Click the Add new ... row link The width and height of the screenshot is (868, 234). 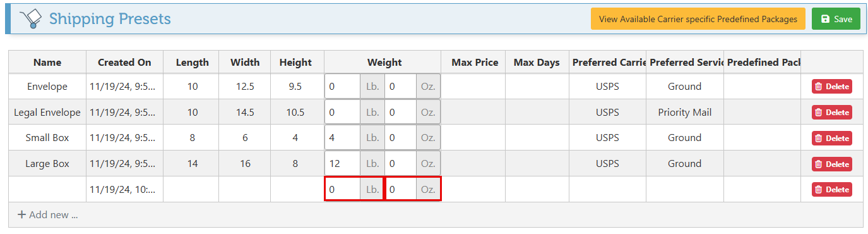coord(48,215)
